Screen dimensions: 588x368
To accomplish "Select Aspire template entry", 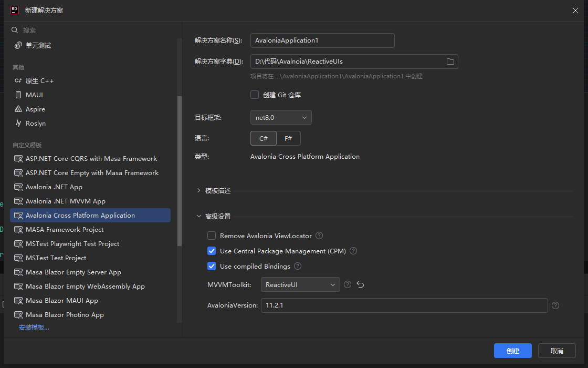I will coord(90,109).
